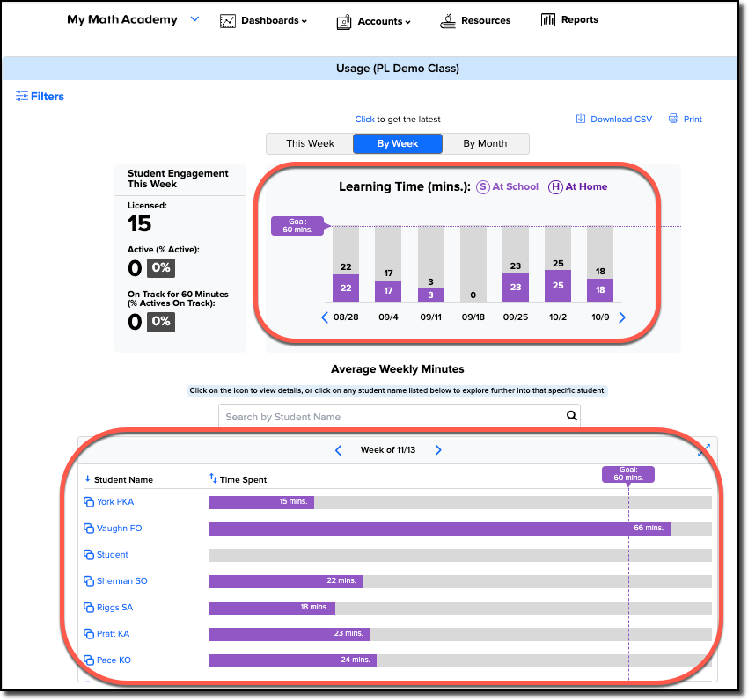Click the 10/2 bar showing 25 minutes

coord(558,286)
